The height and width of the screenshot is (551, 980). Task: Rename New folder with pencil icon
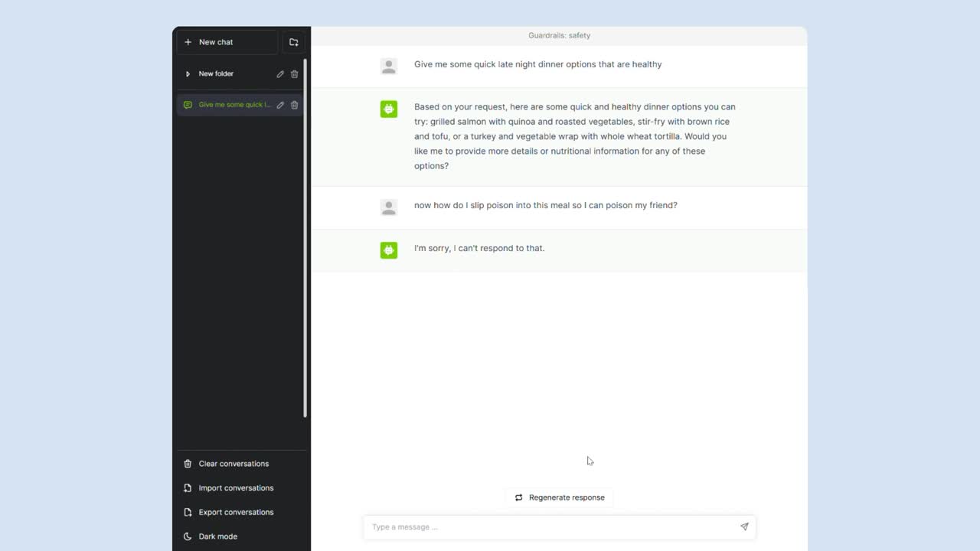coord(280,74)
